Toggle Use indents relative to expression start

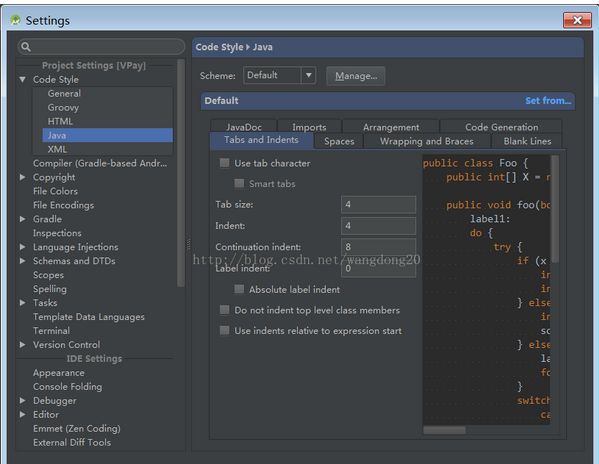point(225,330)
